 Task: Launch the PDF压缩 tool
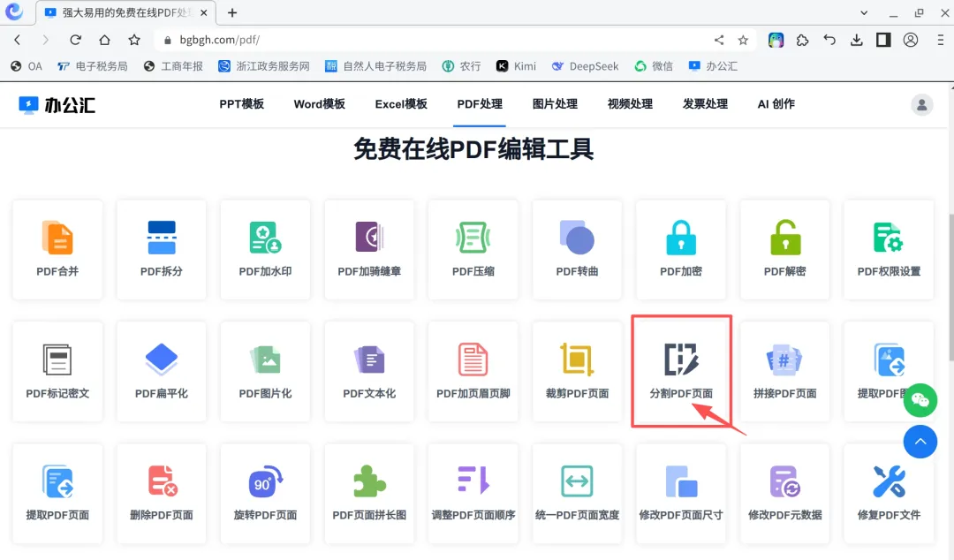point(473,250)
